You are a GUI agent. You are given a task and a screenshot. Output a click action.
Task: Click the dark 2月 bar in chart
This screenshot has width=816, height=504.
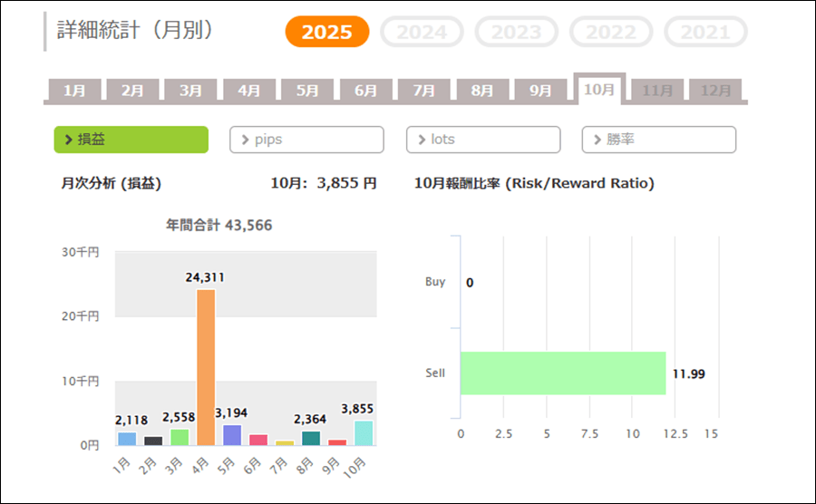click(153, 441)
